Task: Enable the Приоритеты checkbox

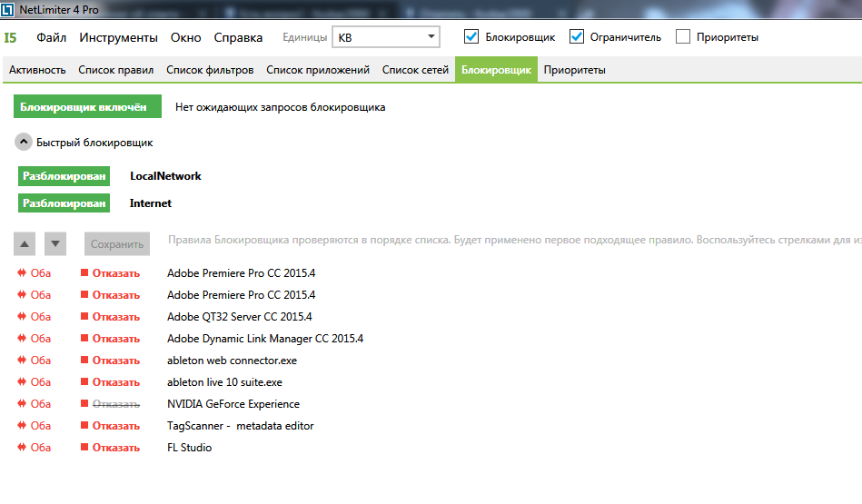Action: (683, 37)
